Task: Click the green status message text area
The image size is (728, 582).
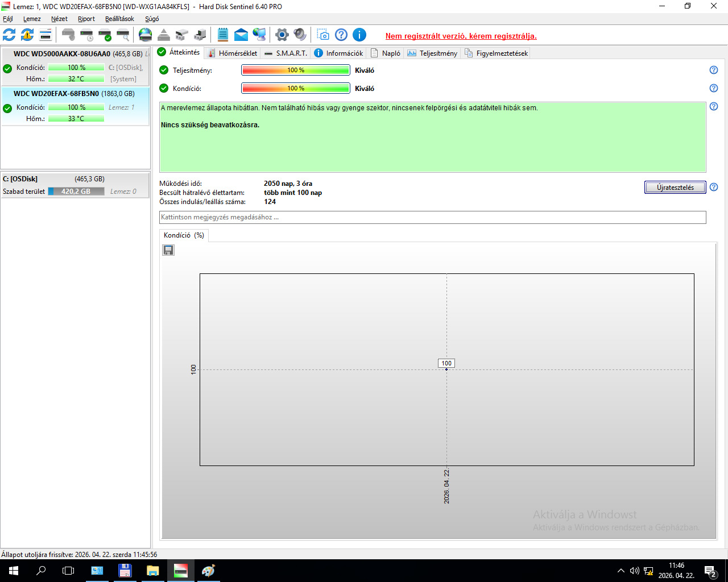Action: pos(432,137)
